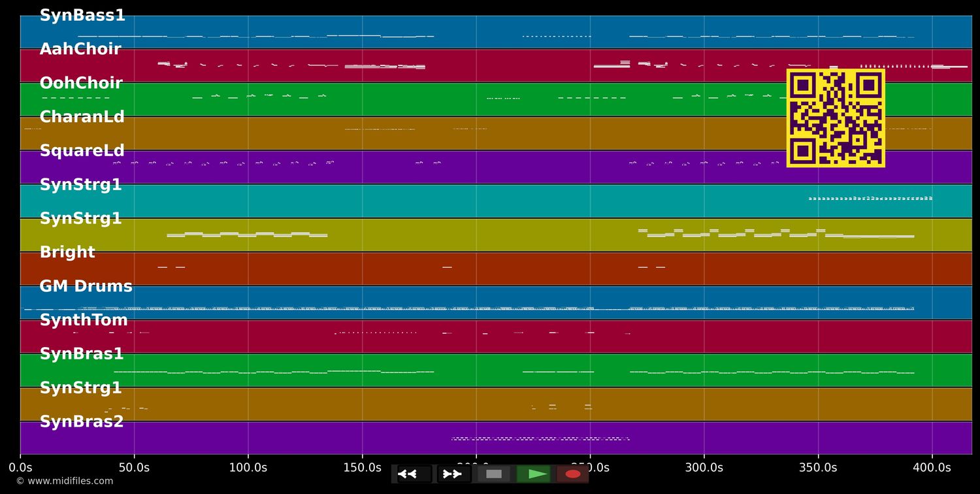Select the SynthTom track name

point(85,320)
